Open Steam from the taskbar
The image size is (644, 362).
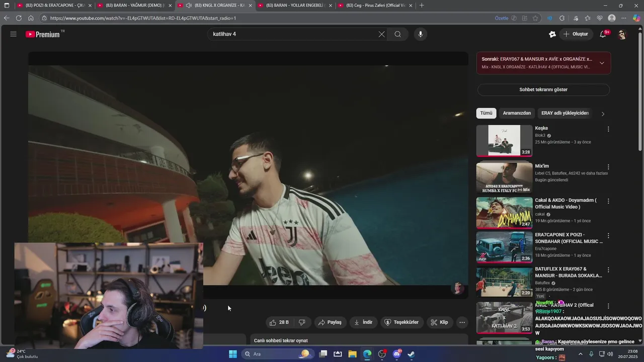(x=411, y=354)
